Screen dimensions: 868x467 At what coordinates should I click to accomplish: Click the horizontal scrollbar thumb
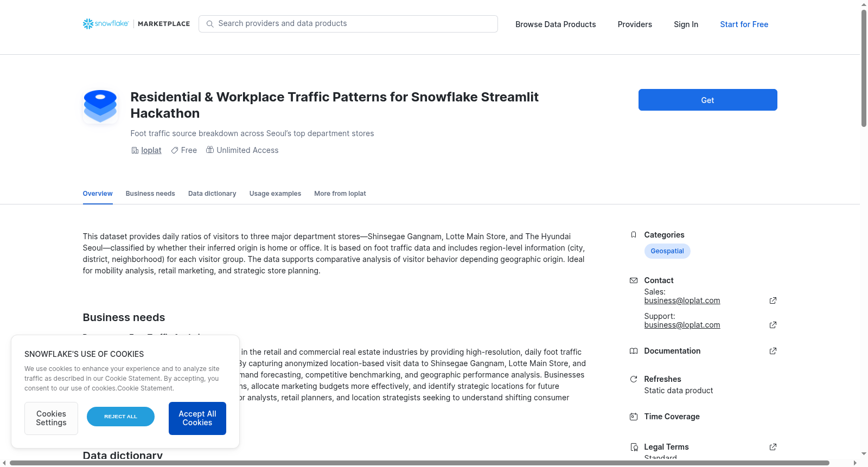[419, 463]
